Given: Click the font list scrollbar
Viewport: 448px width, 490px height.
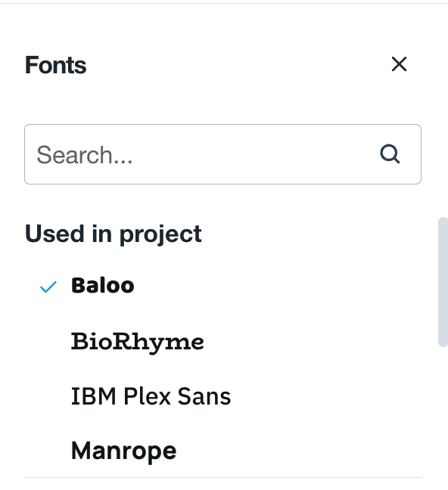Looking at the screenshot, I should pos(443,282).
